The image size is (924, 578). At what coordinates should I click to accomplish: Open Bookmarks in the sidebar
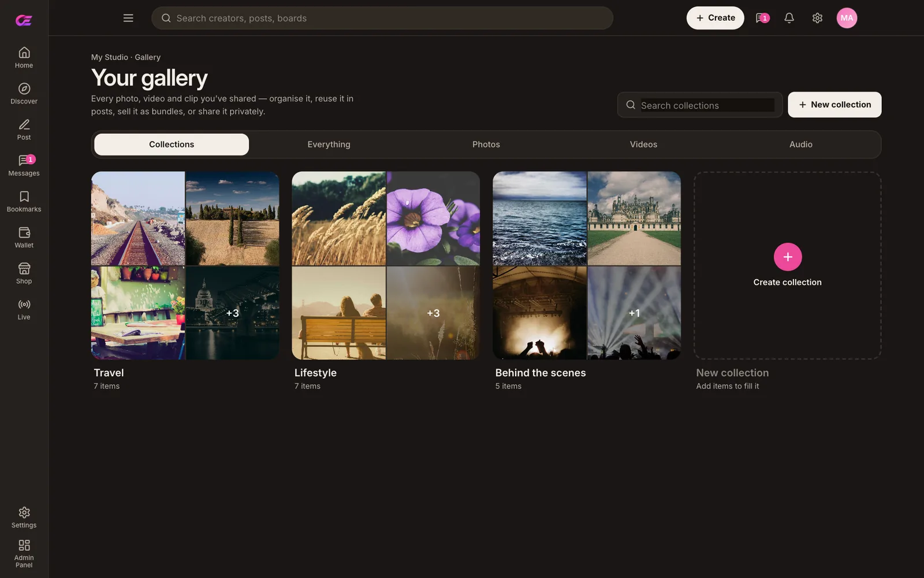click(24, 201)
